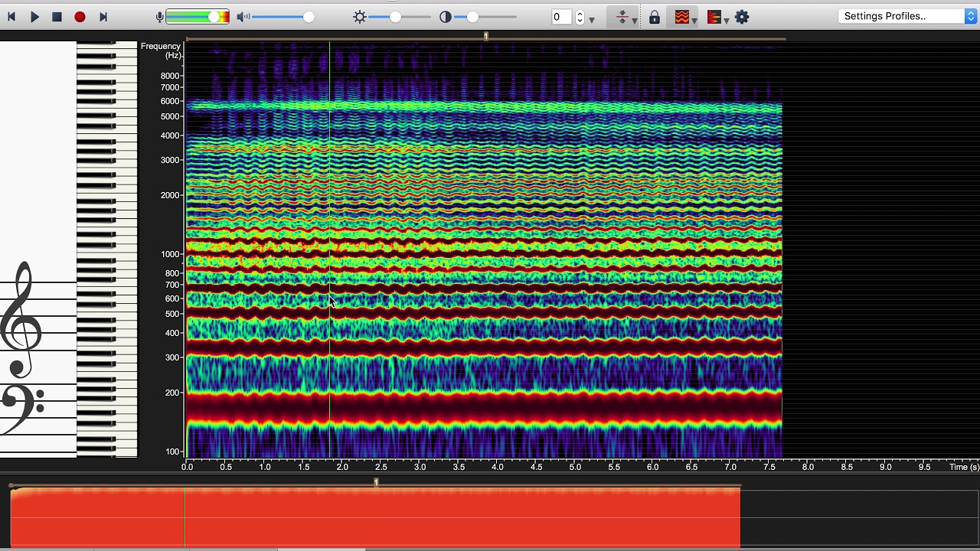Click the red waveform overview at the bottom

click(x=375, y=517)
